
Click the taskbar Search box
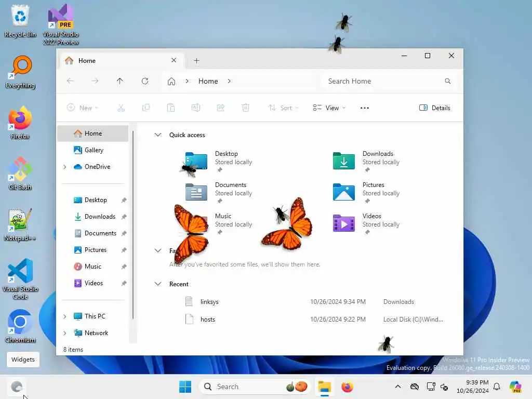[255, 387]
